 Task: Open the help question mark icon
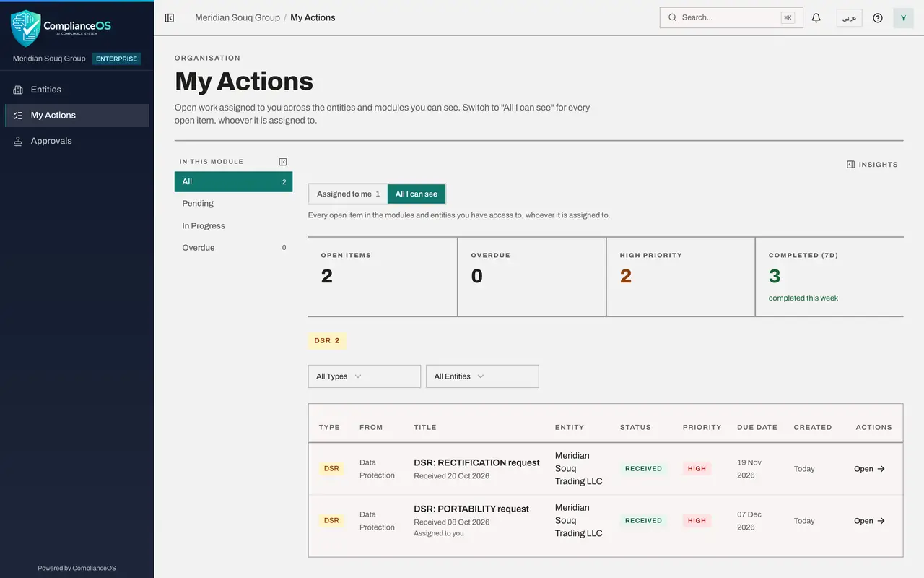tap(878, 17)
